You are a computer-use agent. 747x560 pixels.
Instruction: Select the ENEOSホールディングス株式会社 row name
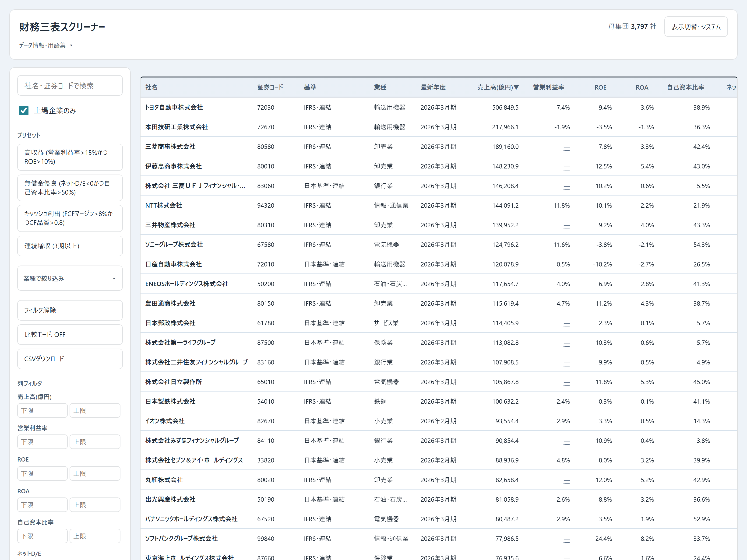(187, 283)
